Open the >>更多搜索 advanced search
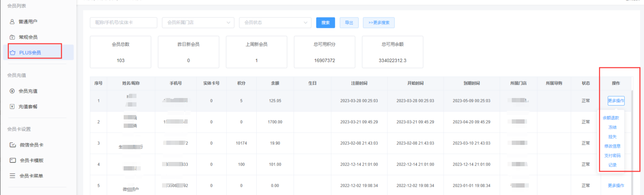 click(379, 23)
